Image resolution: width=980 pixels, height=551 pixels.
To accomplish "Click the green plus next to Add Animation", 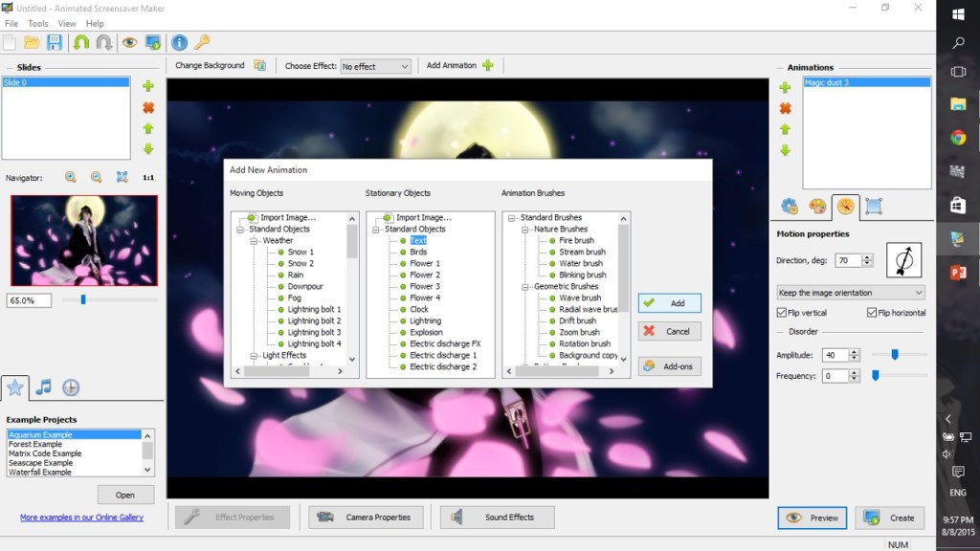I will coord(488,66).
